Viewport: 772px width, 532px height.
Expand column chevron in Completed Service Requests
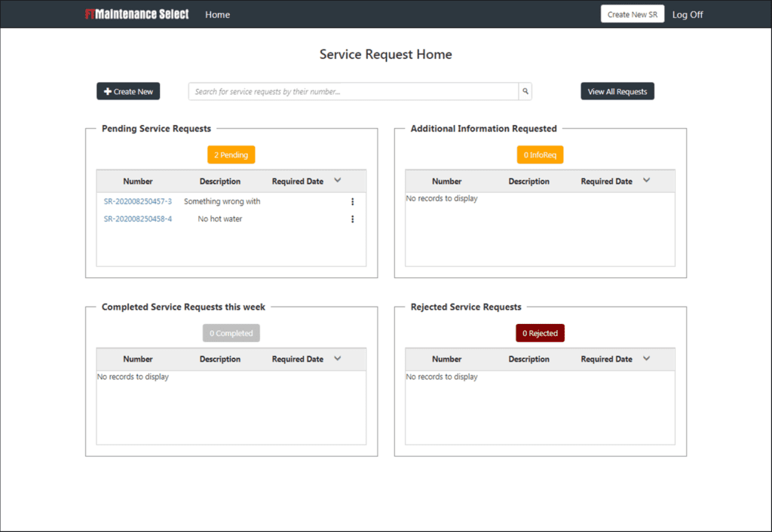tap(337, 358)
